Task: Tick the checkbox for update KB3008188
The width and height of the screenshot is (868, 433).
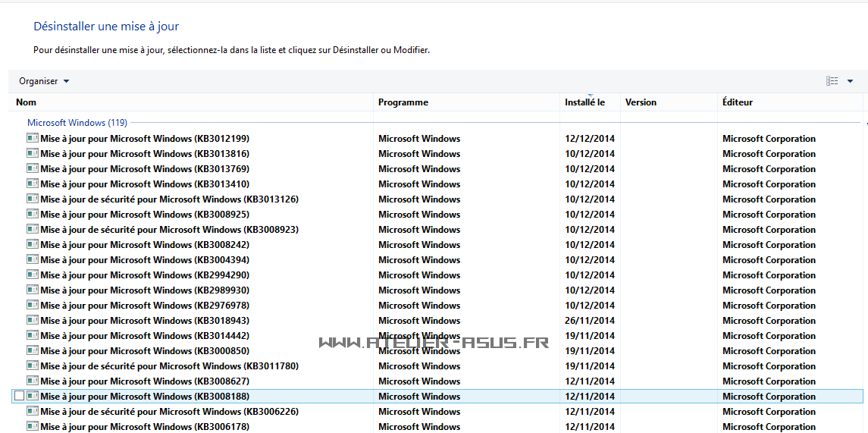Action: coord(19,396)
